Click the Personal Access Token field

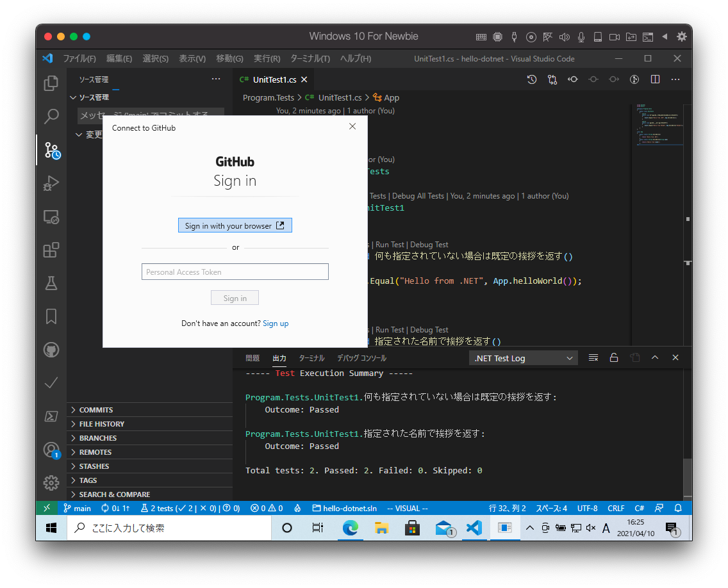click(x=235, y=272)
